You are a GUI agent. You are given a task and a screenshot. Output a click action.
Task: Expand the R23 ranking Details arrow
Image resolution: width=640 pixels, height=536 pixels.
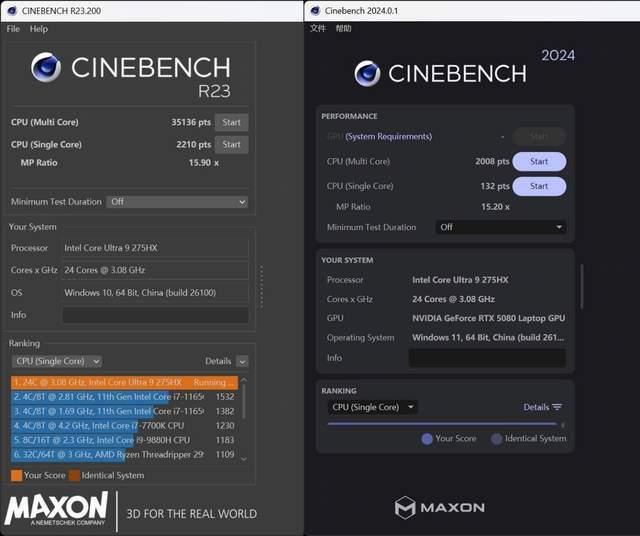click(242, 362)
